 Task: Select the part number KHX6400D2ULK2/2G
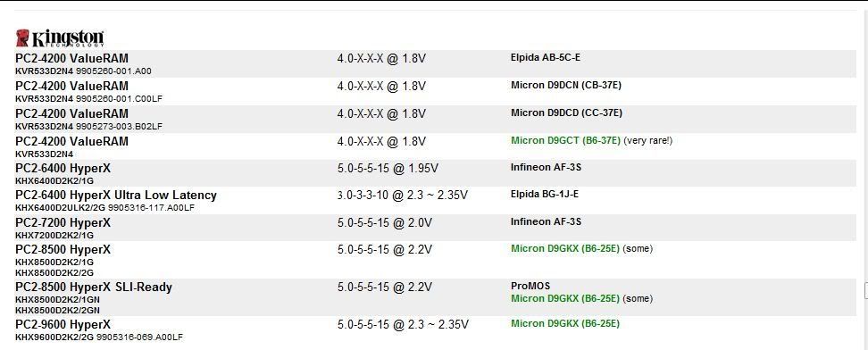click(61, 208)
